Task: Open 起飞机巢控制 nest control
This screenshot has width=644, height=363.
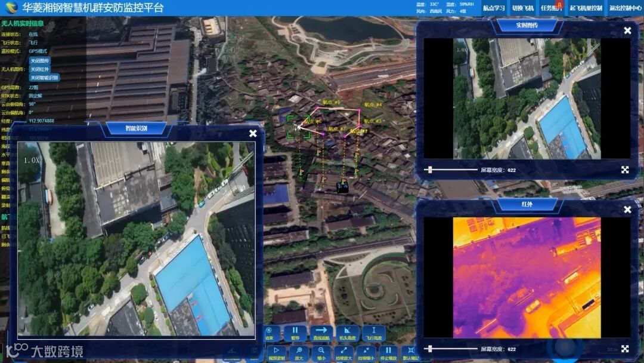Action: pyautogui.click(x=586, y=8)
